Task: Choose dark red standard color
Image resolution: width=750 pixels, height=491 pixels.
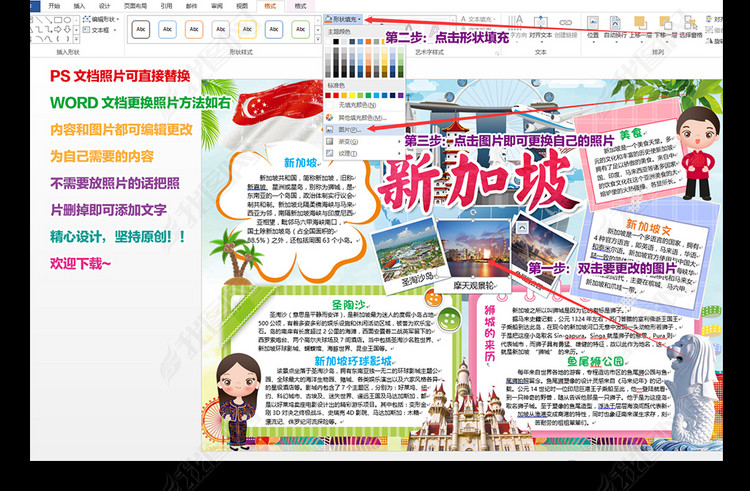Action: (328, 96)
